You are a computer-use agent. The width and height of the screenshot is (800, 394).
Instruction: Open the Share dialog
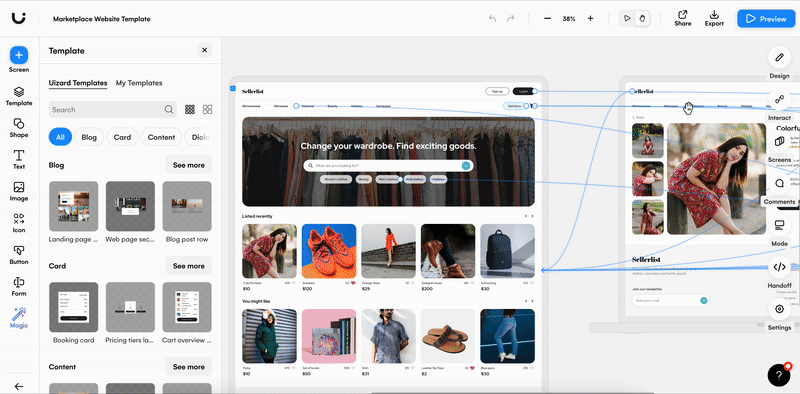(683, 18)
